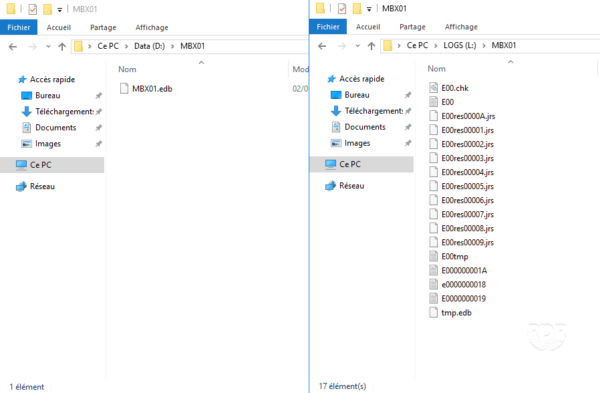The image size is (600, 393).
Task: Open Fichier tab in right window
Action: point(328,27)
